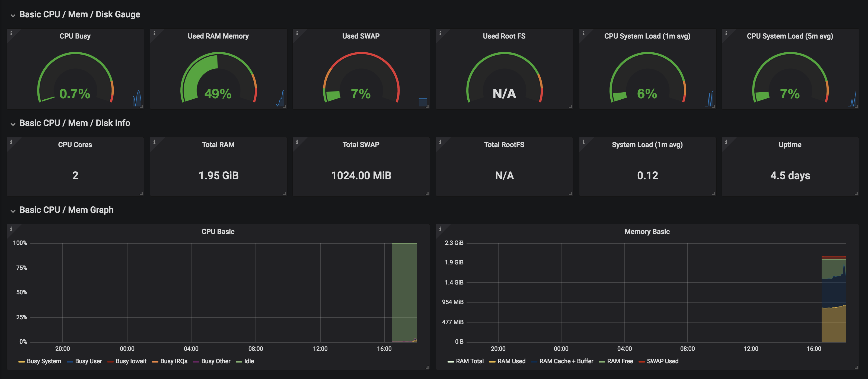
Task: Toggle SWAP Used series in Memory legend
Action: [x=662, y=361]
